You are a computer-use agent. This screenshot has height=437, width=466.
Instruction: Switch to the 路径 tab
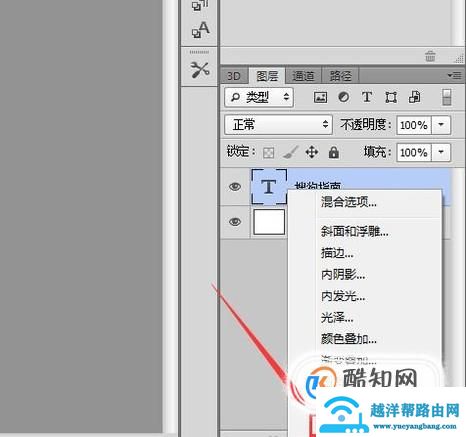[340, 76]
